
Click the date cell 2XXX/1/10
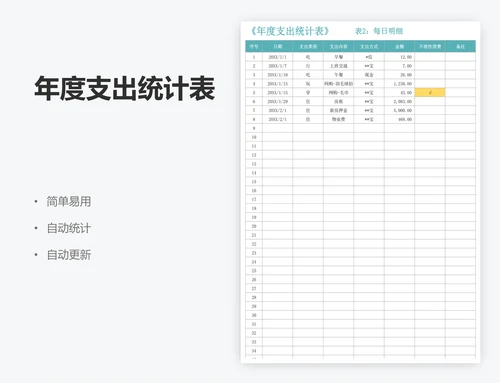pos(278,75)
